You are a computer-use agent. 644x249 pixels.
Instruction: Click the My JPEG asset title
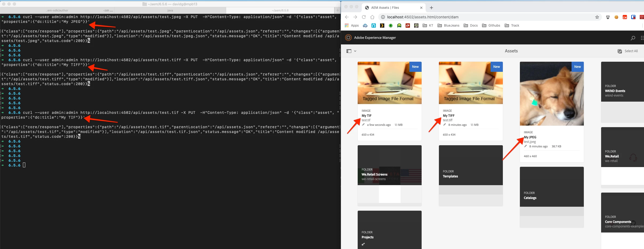(x=530, y=137)
